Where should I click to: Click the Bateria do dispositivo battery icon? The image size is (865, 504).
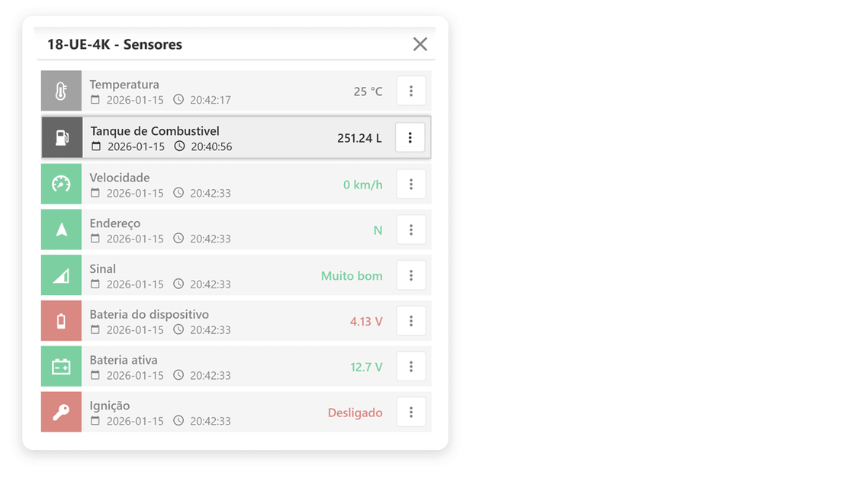[x=61, y=321]
